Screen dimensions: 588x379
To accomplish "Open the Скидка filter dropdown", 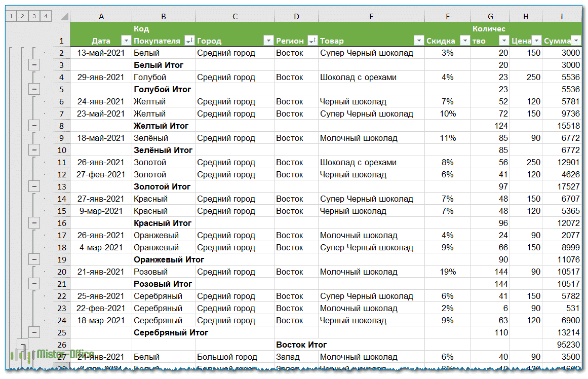I will point(464,41).
